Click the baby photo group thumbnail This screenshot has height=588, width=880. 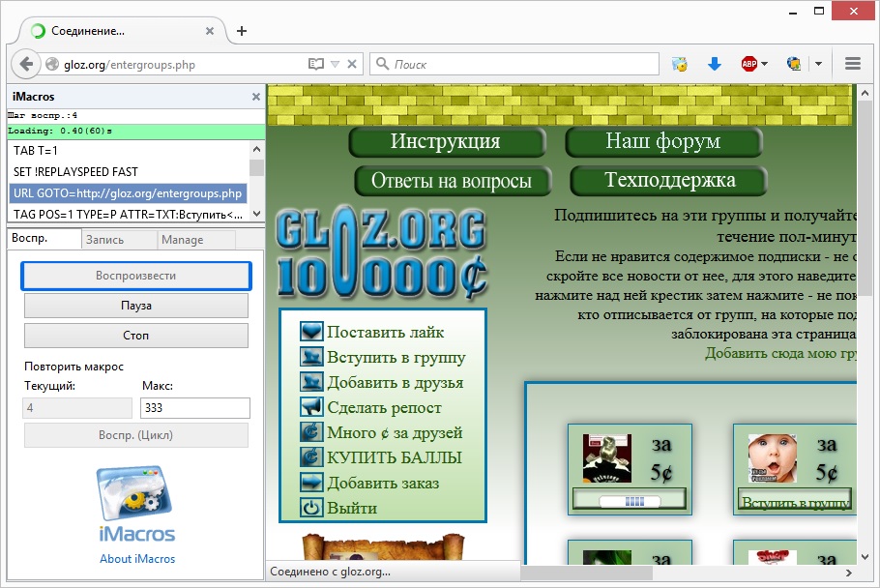[x=773, y=457]
